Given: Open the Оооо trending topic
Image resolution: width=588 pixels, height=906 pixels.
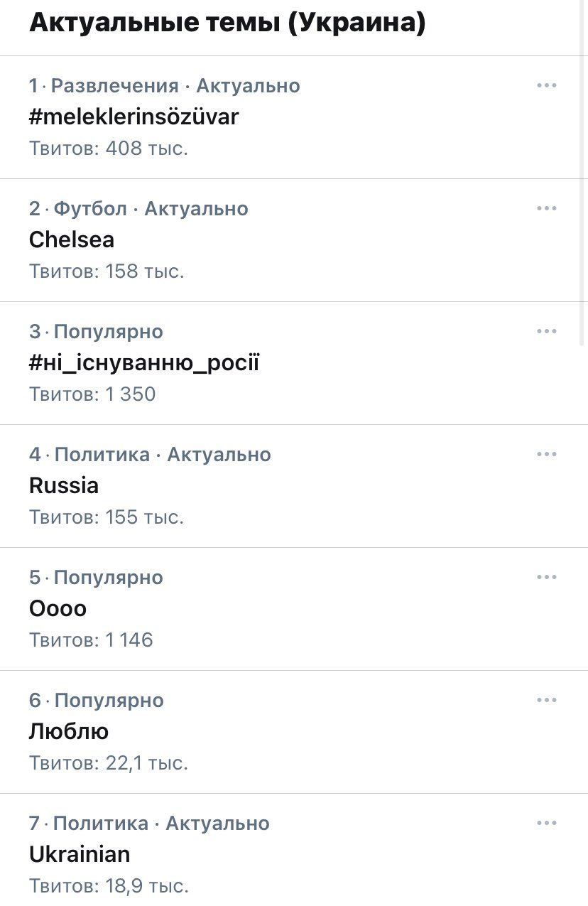Looking at the screenshot, I should coord(58,608).
